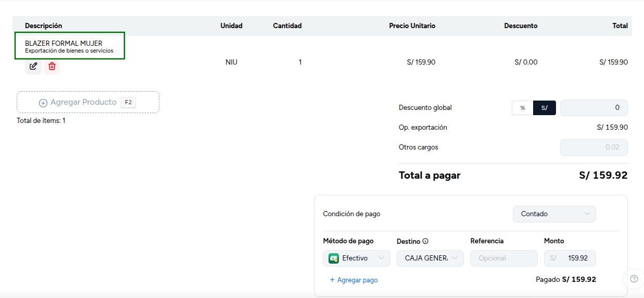
Task: Click the Descuento global label
Action: tap(425, 108)
